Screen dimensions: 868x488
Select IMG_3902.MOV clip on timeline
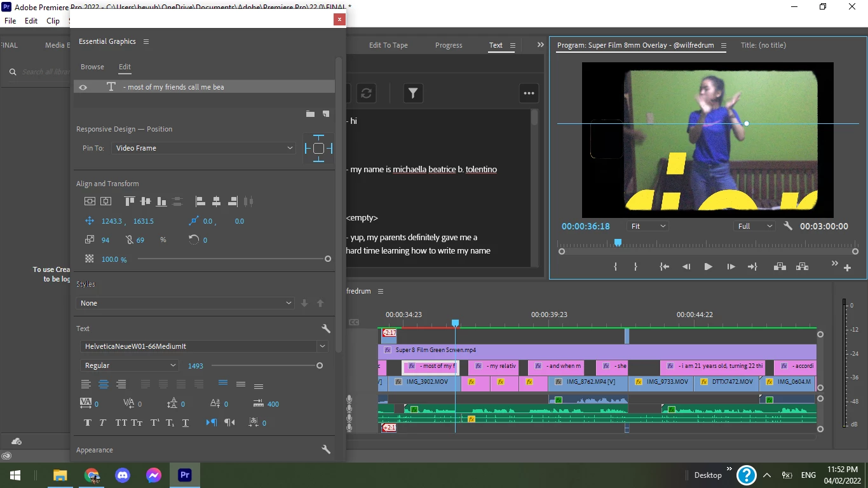(424, 382)
